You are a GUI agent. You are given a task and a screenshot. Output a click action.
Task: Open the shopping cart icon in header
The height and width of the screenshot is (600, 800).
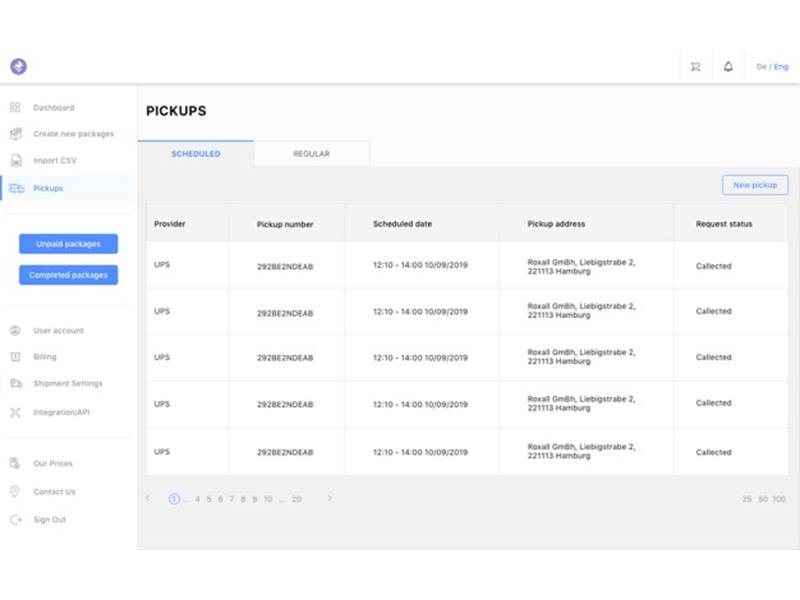click(x=695, y=67)
